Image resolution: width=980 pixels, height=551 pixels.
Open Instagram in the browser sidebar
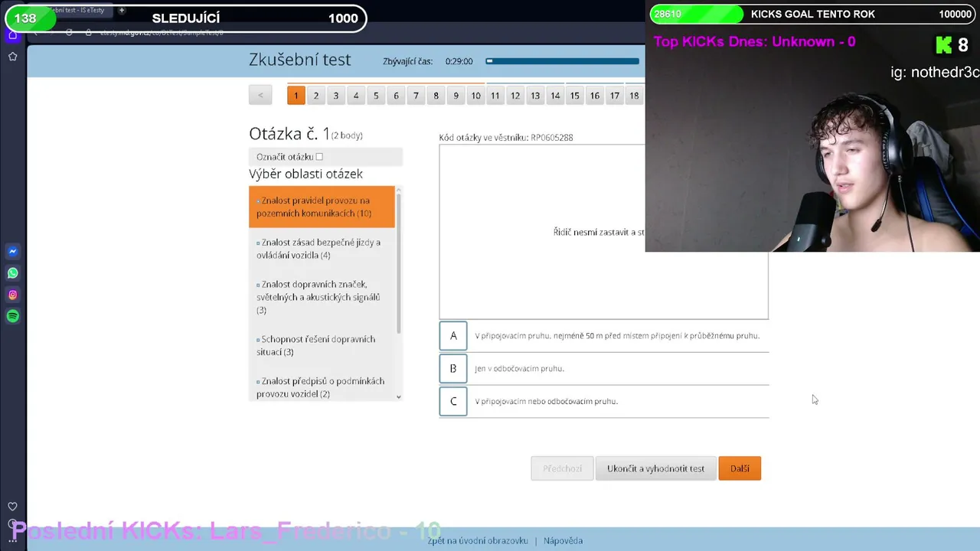(12, 295)
